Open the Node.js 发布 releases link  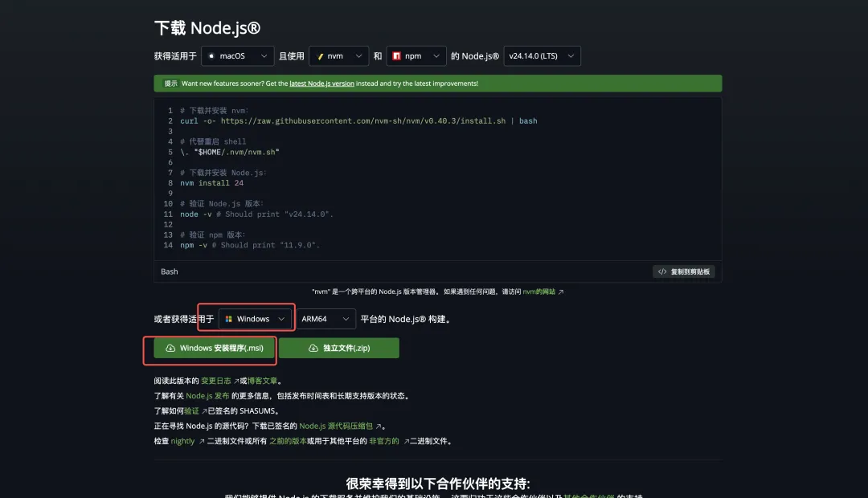207,396
